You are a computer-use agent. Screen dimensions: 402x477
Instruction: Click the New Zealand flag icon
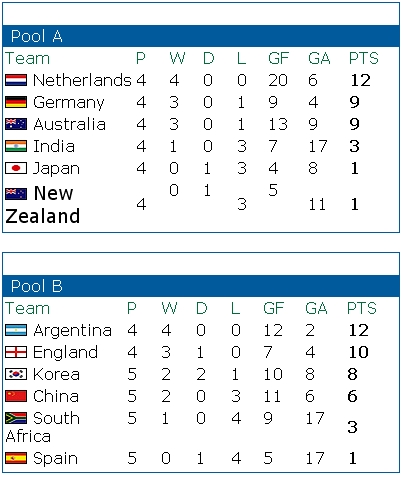pyautogui.click(x=16, y=194)
